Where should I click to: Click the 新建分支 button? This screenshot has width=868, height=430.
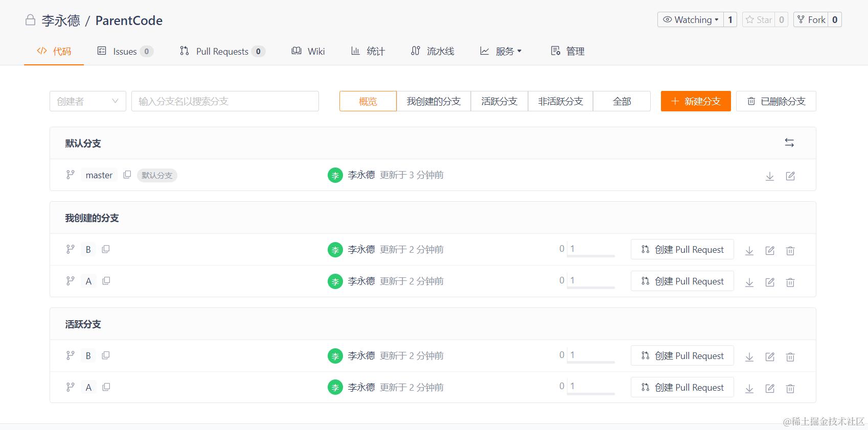(x=696, y=101)
